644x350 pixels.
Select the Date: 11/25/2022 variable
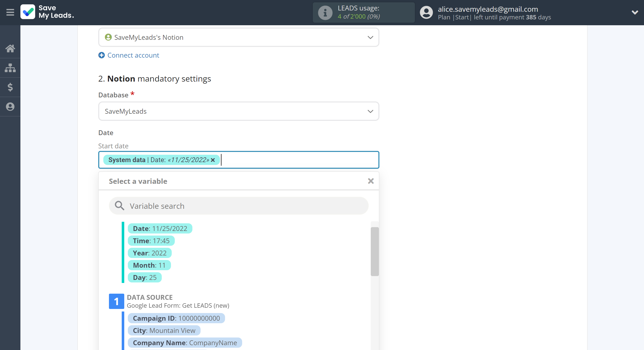pyautogui.click(x=160, y=228)
